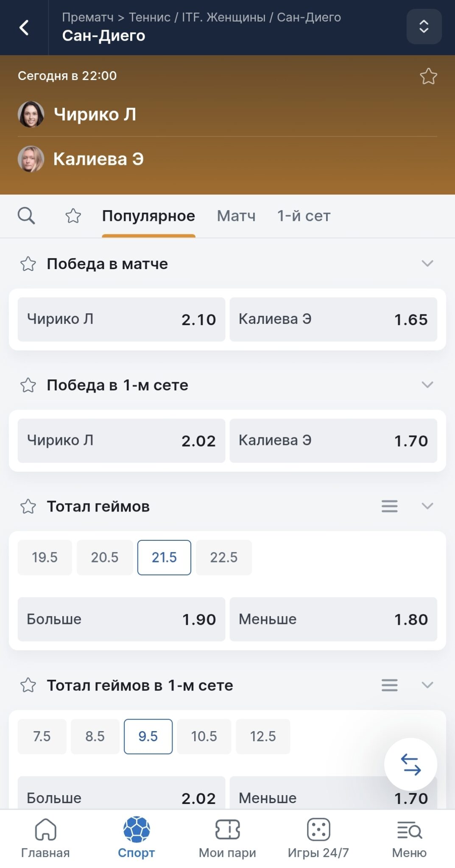This screenshot has height=868, width=455.
Task: Go to Главная via the home icon
Action: point(46,837)
